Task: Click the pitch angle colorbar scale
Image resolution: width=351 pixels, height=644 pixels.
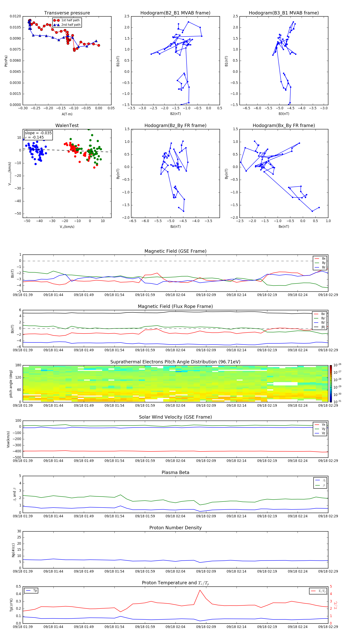Action: pyautogui.click(x=331, y=383)
